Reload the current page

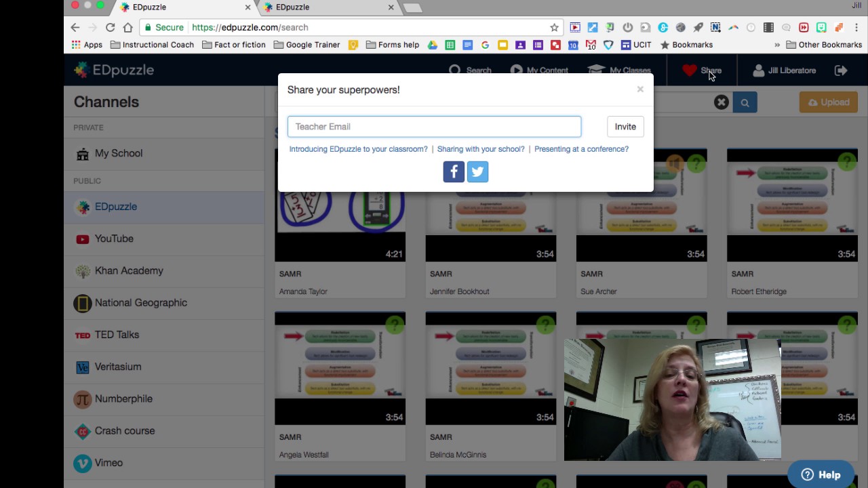point(110,27)
